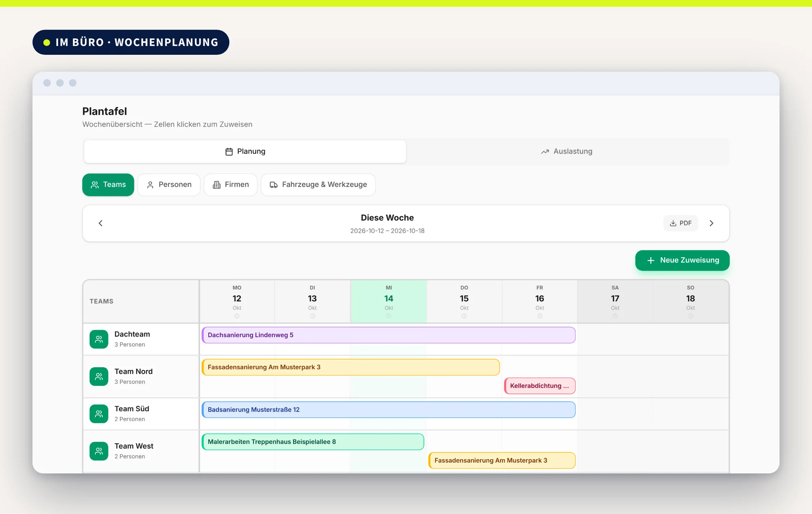
Task: Click the clock icon under Do 15
Action: point(464,316)
